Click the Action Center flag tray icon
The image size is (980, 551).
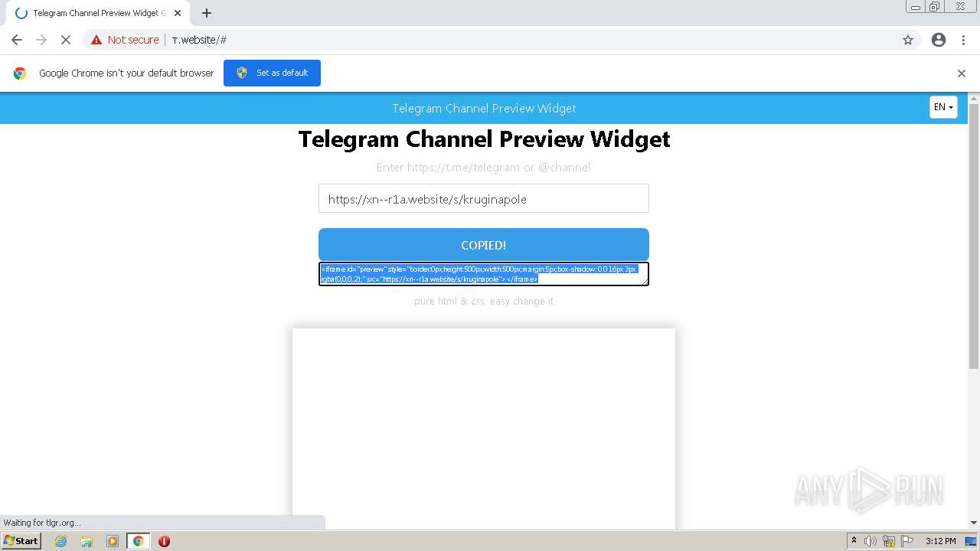click(906, 541)
